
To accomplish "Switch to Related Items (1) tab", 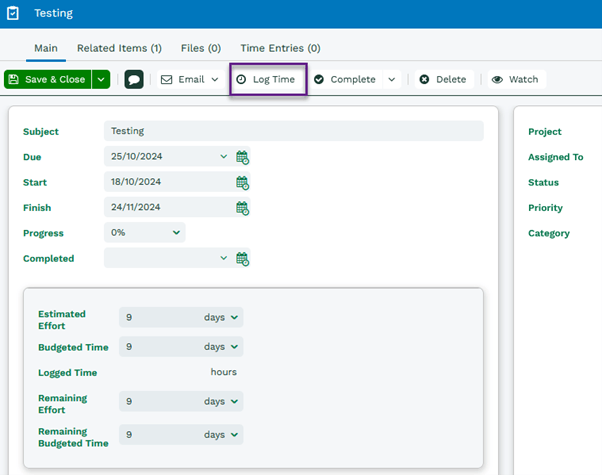I will [x=119, y=48].
